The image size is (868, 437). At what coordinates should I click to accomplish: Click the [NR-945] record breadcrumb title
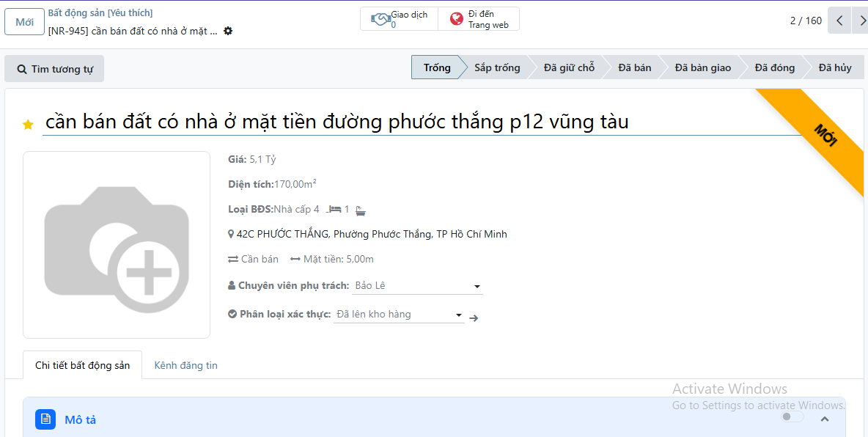tap(133, 31)
